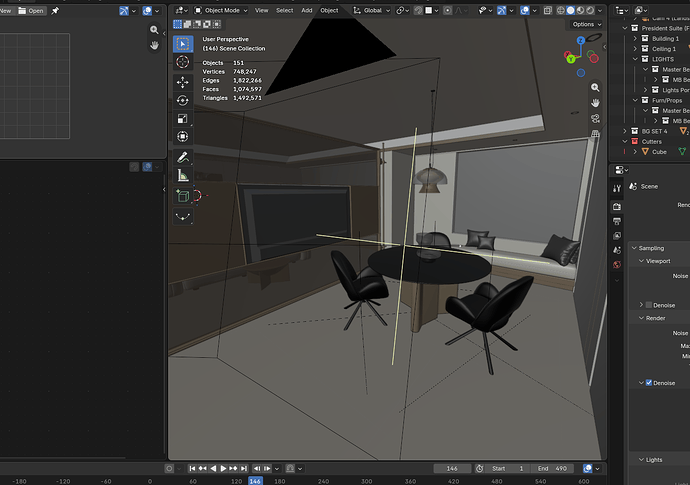
Task: Select the Annotate tool
Action: point(183,157)
